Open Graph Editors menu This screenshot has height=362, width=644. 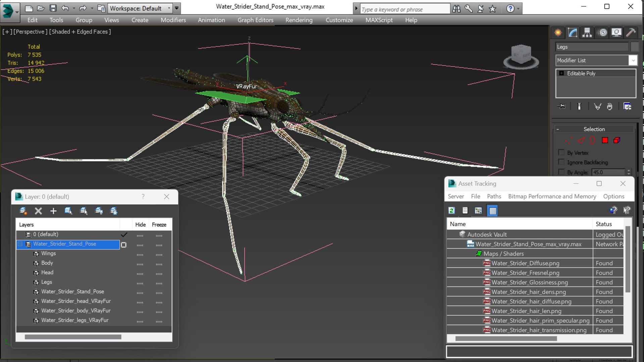click(255, 20)
